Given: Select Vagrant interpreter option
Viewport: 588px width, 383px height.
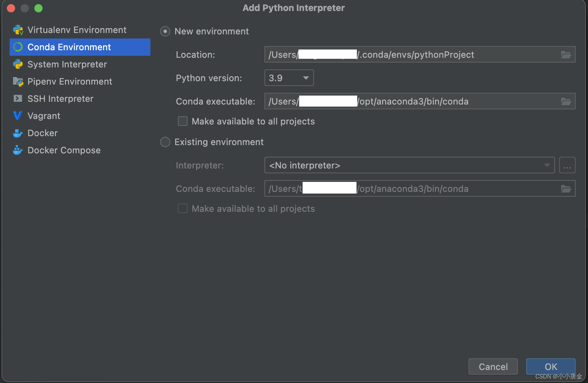Looking at the screenshot, I should [x=80, y=116].
